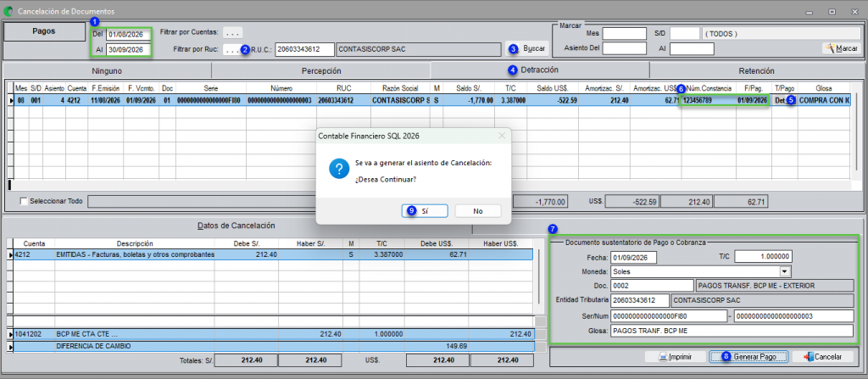Click the Entidad Tributaria RUC field
This screenshot has height=379, width=868.
coord(639,300)
